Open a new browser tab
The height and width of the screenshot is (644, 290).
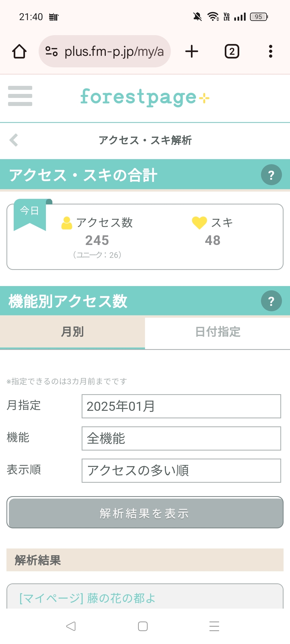192,51
